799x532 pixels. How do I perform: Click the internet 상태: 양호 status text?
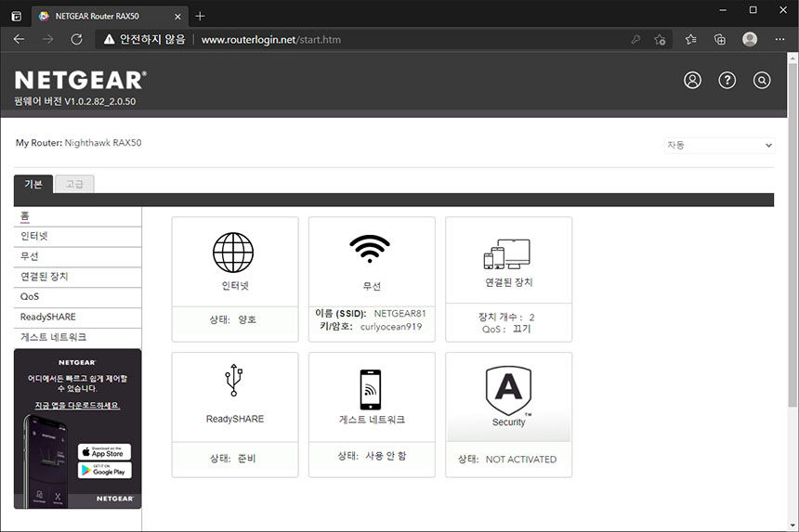(233, 319)
